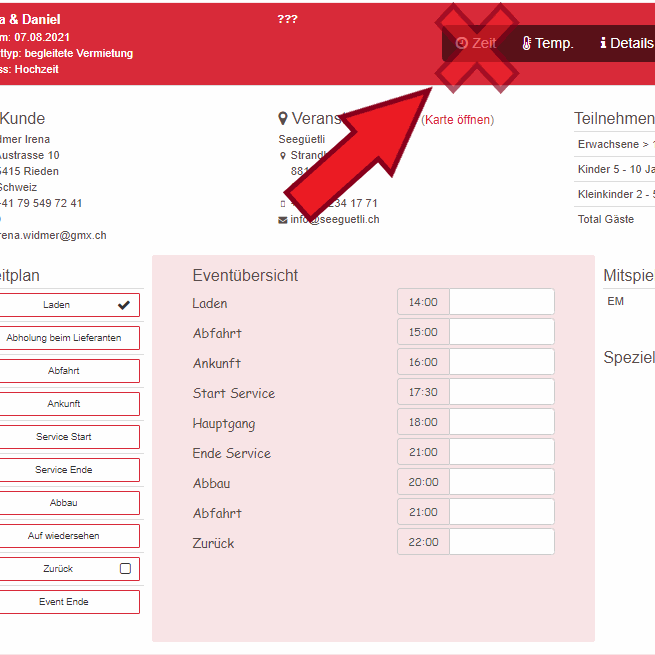Click the Event Ende button
Viewport: 655px width, 655px height.
[65, 602]
